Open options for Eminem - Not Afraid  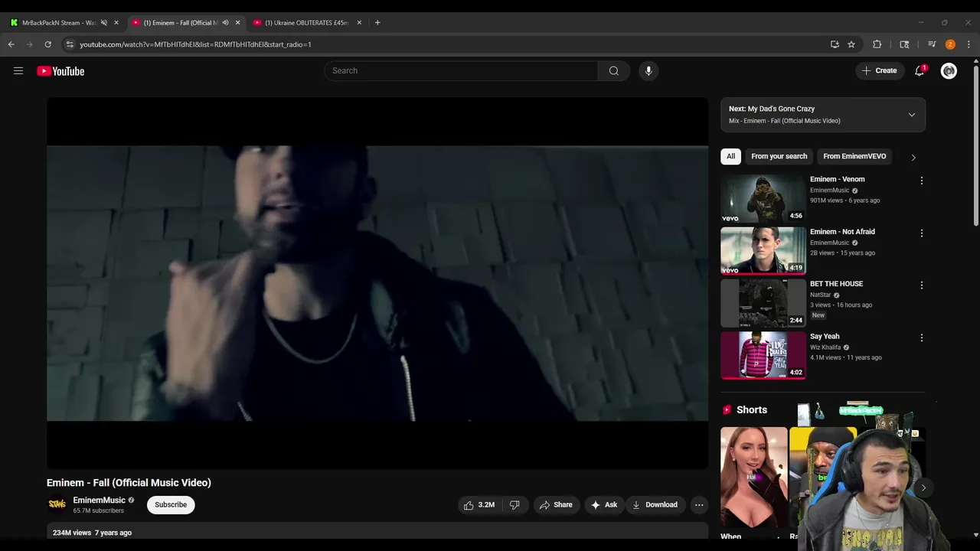921,233
